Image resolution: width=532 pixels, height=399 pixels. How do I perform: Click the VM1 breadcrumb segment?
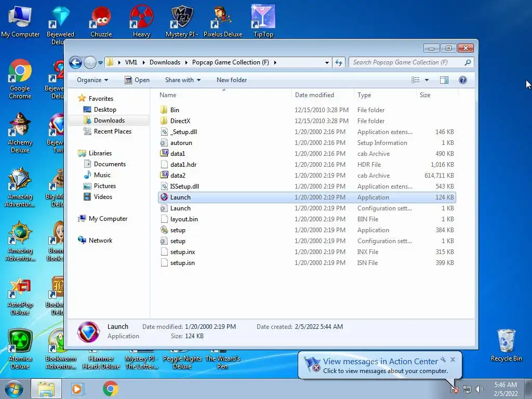[x=131, y=62]
